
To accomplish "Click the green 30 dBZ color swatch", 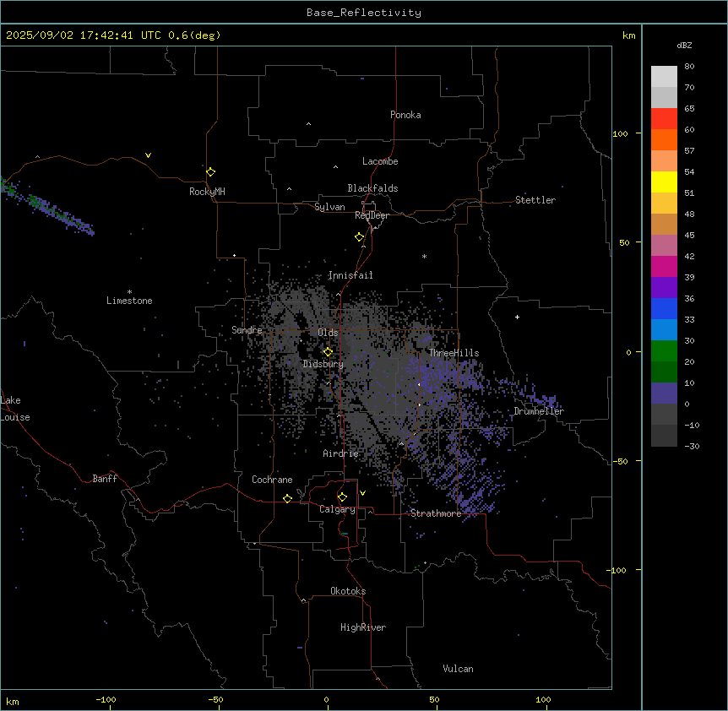I will click(664, 351).
